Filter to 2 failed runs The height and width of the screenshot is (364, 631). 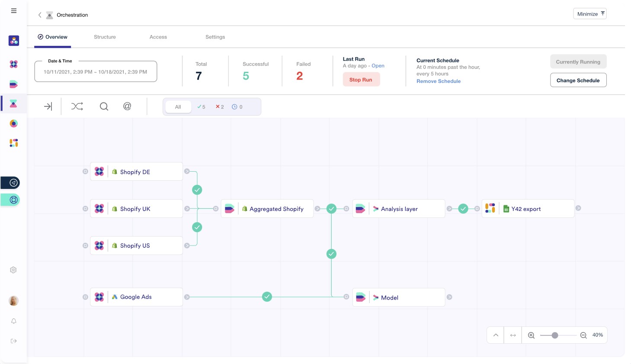point(220,107)
